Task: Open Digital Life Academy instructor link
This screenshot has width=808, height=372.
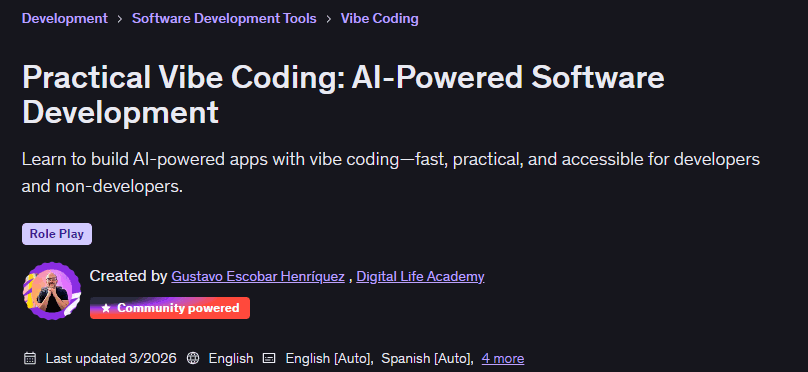Action: point(420,277)
